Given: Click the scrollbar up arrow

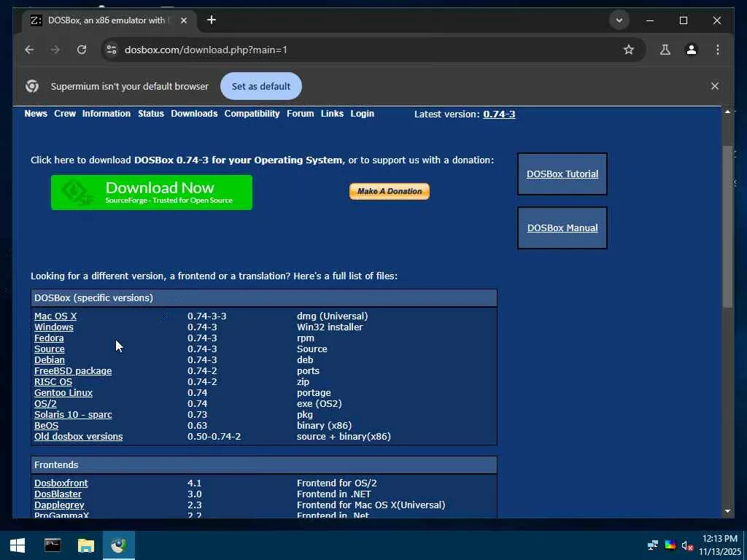Looking at the screenshot, I should point(727,112).
